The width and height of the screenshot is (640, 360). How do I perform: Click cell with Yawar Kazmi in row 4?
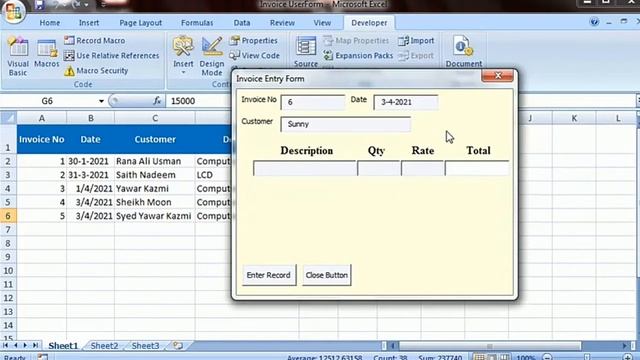pyautogui.click(x=155, y=189)
